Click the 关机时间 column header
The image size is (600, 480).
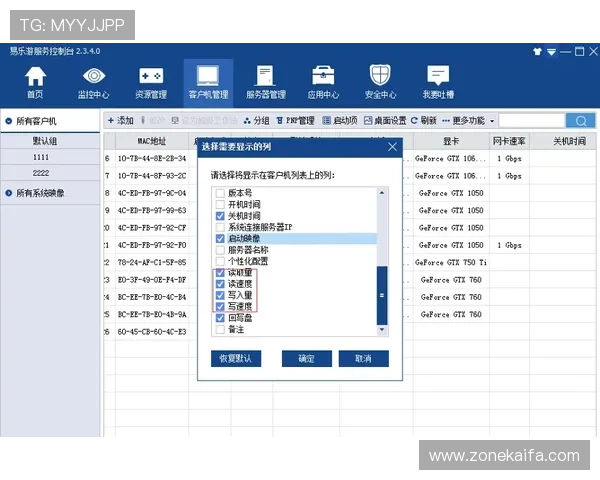click(569, 141)
